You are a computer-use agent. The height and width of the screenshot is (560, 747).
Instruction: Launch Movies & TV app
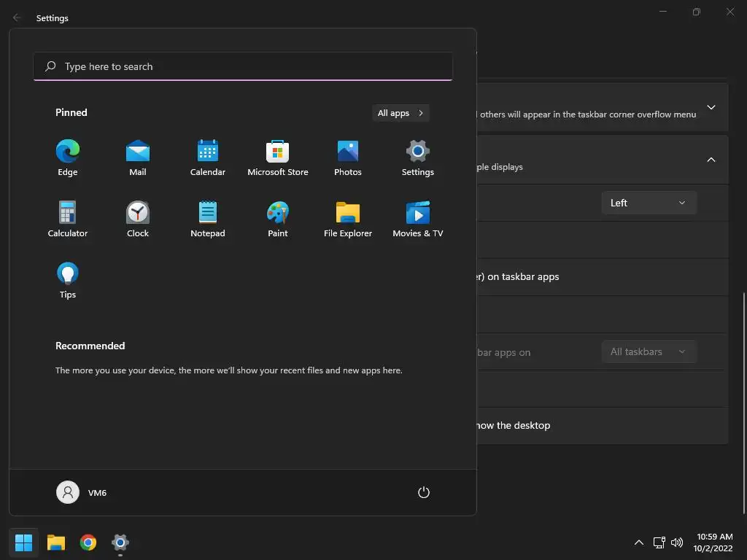pyautogui.click(x=418, y=219)
